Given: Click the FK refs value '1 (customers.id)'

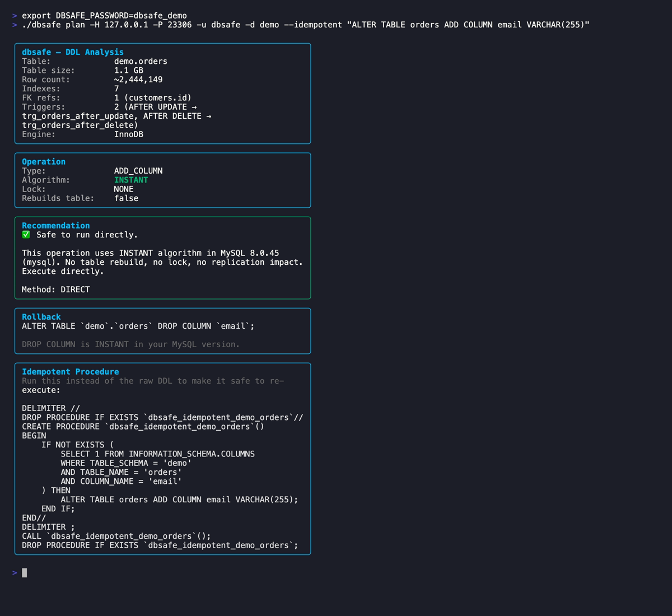Looking at the screenshot, I should [x=153, y=98].
